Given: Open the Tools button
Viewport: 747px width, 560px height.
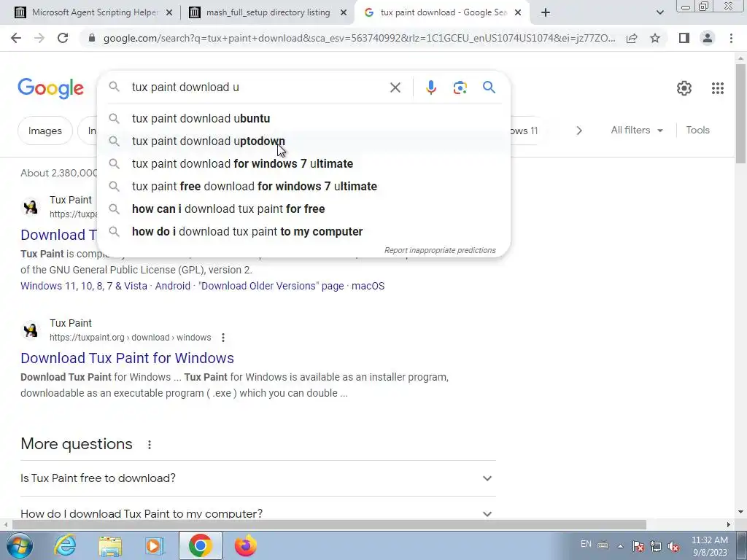Looking at the screenshot, I should click(697, 130).
